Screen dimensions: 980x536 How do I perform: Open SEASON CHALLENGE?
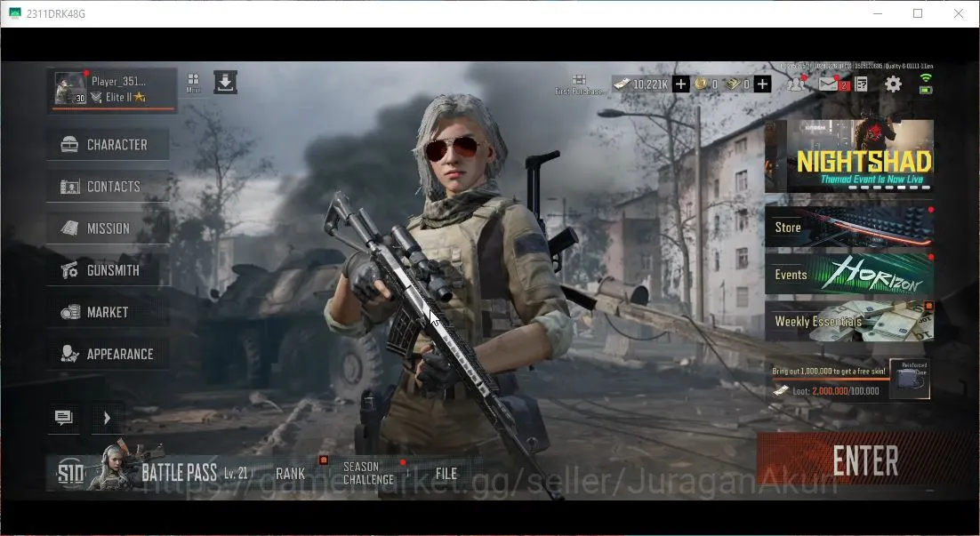tap(369, 473)
